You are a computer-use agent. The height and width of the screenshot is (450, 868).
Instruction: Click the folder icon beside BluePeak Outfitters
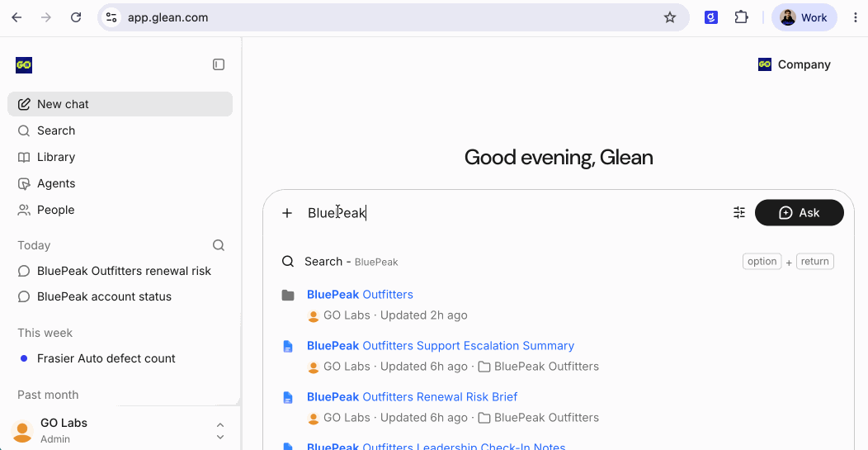pyautogui.click(x=288, y=295)
